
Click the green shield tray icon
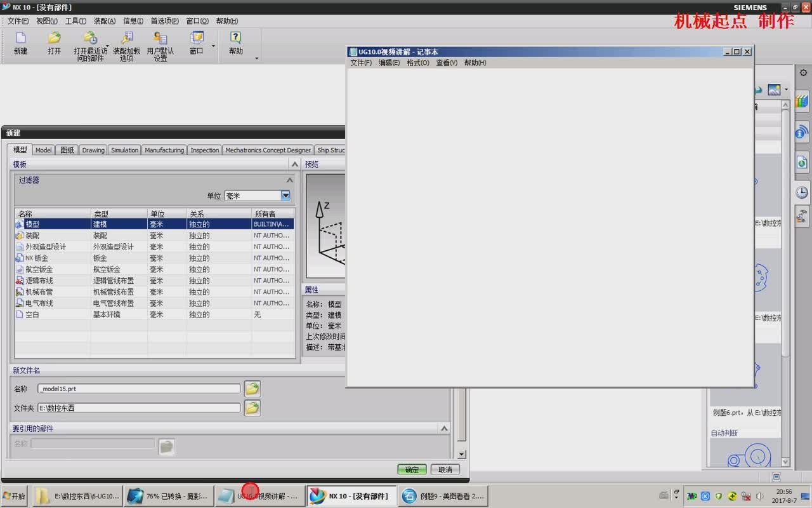(719, 496)
